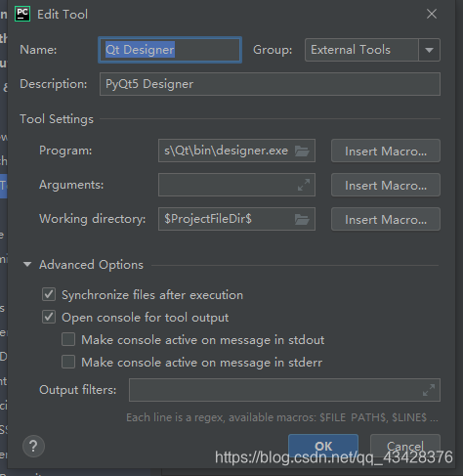Enable Make console active on stderr message
463x476 pixels.
(68, 362)
